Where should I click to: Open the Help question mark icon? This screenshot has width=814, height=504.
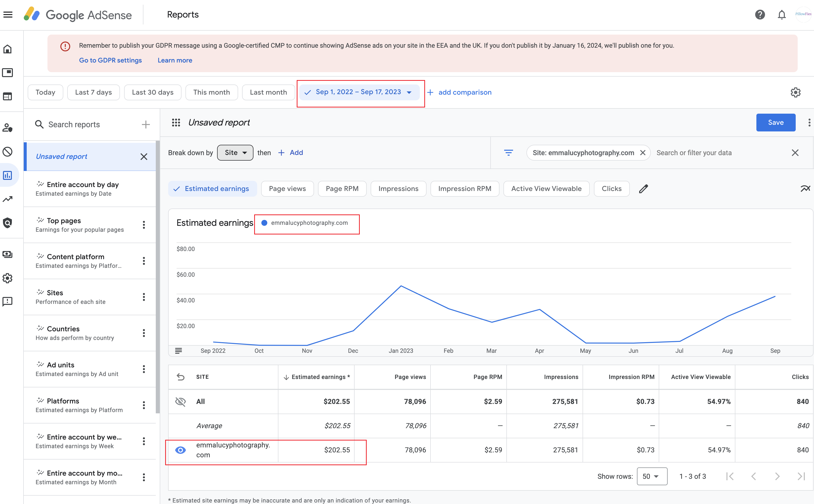760,15
